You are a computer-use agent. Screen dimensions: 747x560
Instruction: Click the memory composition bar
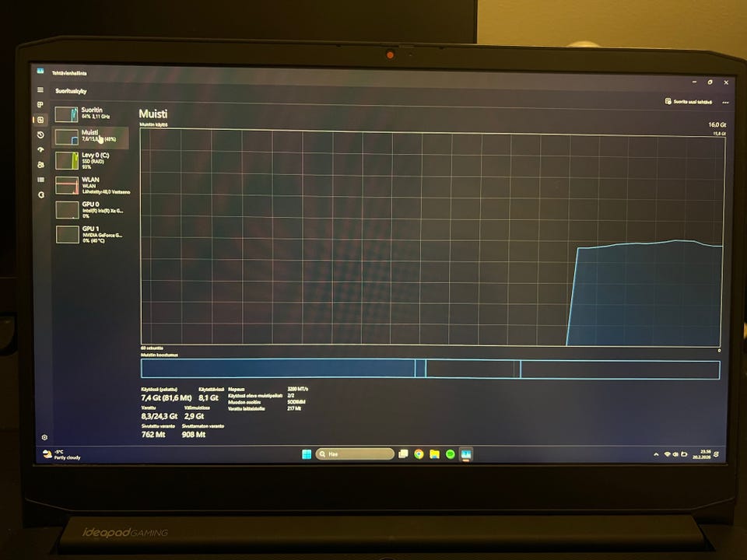click(430, 369)
